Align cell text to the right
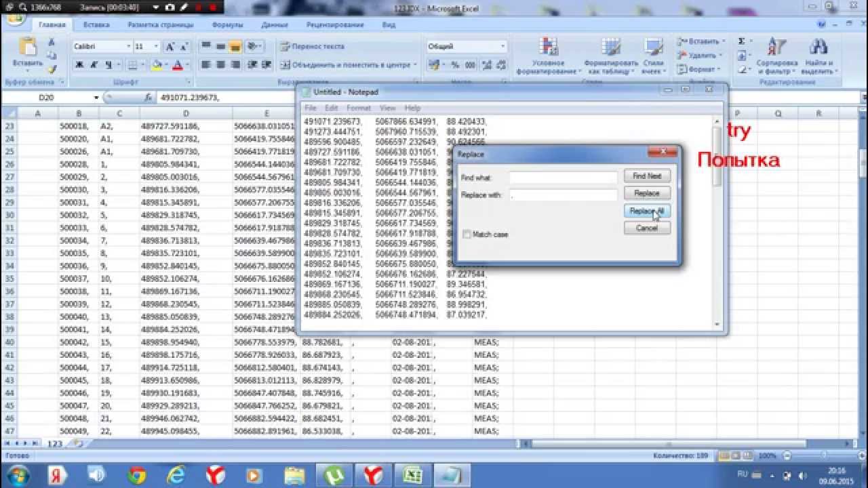The width and height of the screenshot is (868, 488). (x=235, y=65)
